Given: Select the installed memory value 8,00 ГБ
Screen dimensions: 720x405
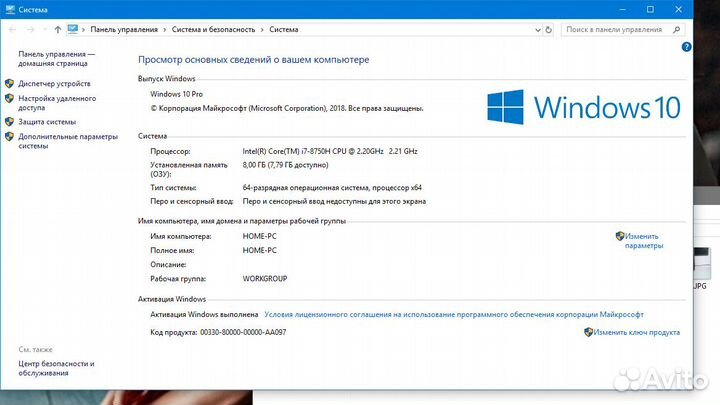Looking at the screenshot, I should (285, 165).
